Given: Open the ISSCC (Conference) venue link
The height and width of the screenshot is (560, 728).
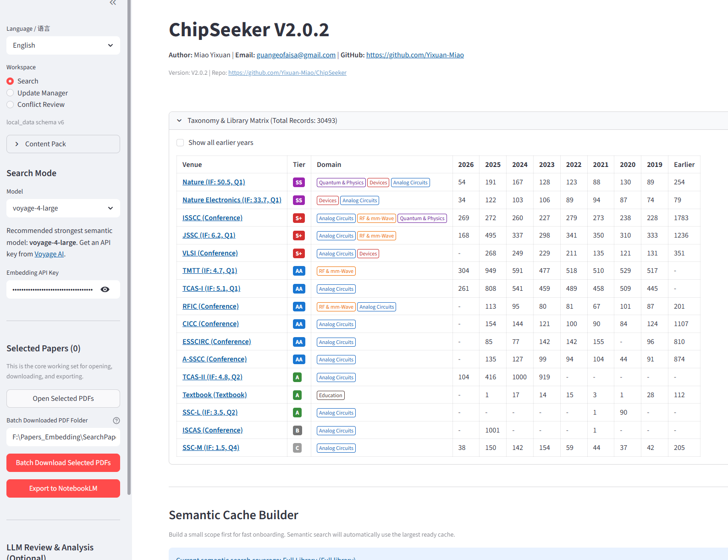Looking at the screenshot, I should (212, 218).
